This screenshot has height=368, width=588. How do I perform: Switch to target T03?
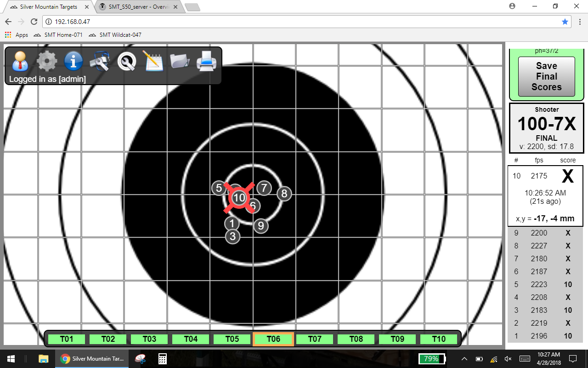point(149,339)
